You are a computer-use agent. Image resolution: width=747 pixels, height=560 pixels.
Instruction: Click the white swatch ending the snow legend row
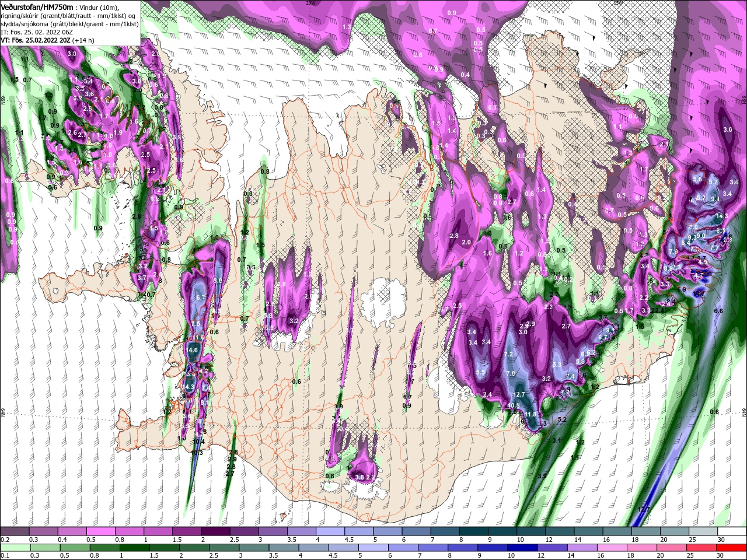[732, 531]
